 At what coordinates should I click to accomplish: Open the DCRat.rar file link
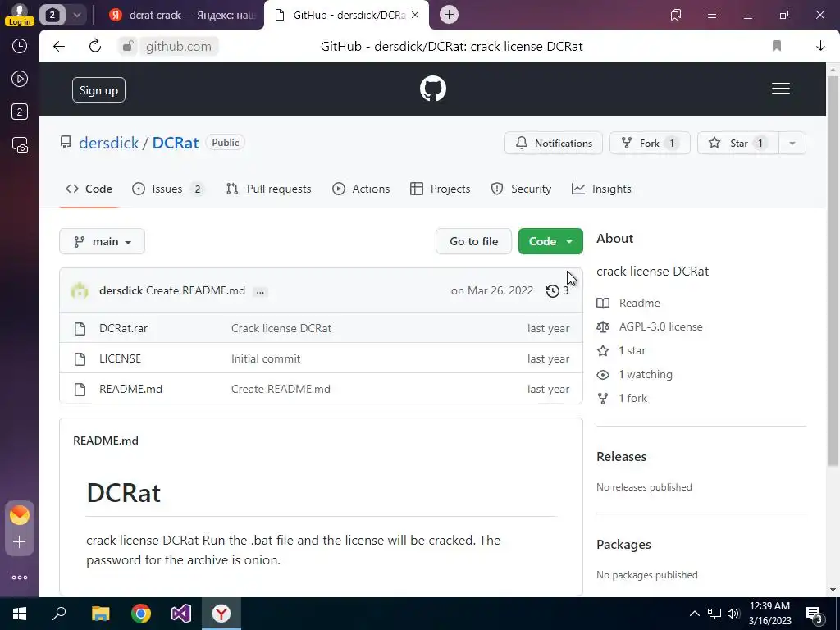tap(123, 328)
